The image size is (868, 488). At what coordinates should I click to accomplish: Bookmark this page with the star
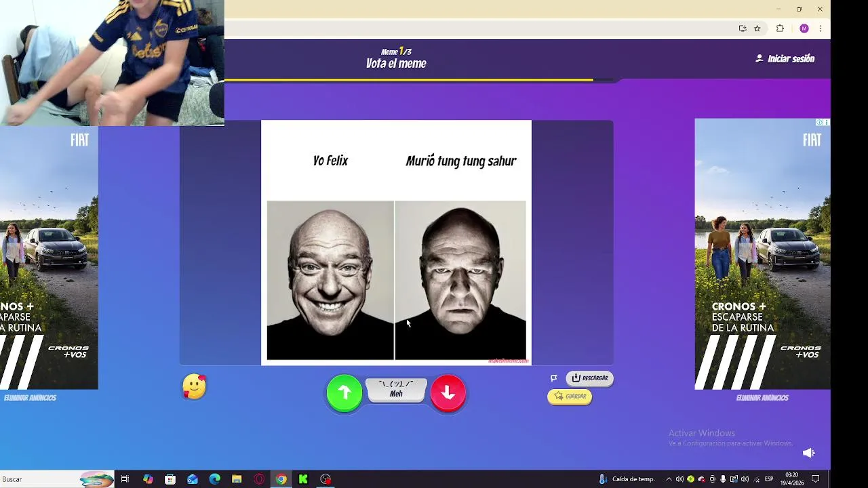[x=757, y=28]
